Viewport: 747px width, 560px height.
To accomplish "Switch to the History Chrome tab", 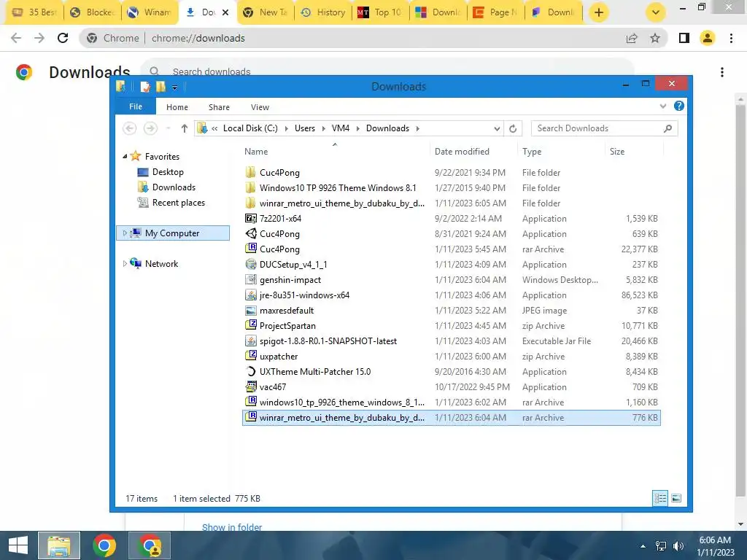I will (322, 12).
